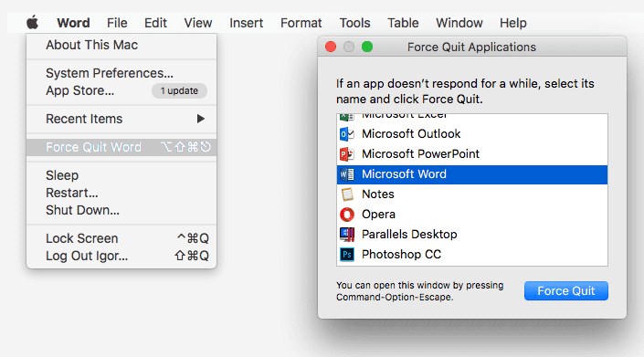This screenshot has height=357, width=644.
Task: Select Photoshop CC in the list
Action: 472,255
